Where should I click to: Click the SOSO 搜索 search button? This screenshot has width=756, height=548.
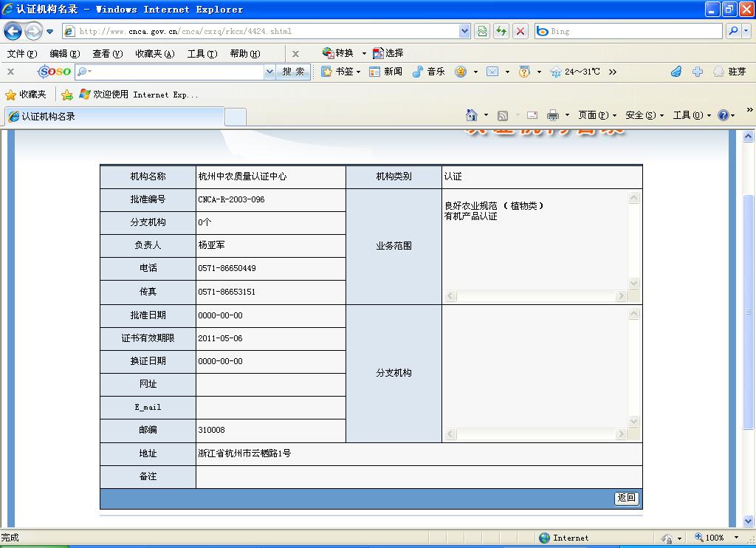tap(293, 72)
